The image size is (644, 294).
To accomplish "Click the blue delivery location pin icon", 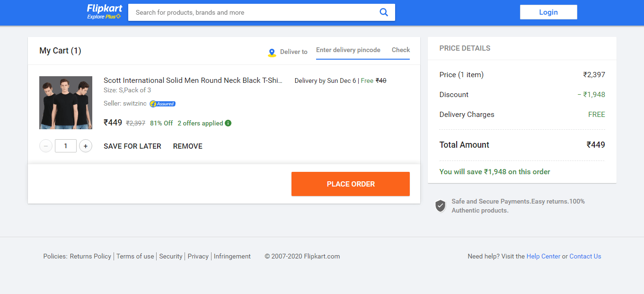I will click(272, 53).
